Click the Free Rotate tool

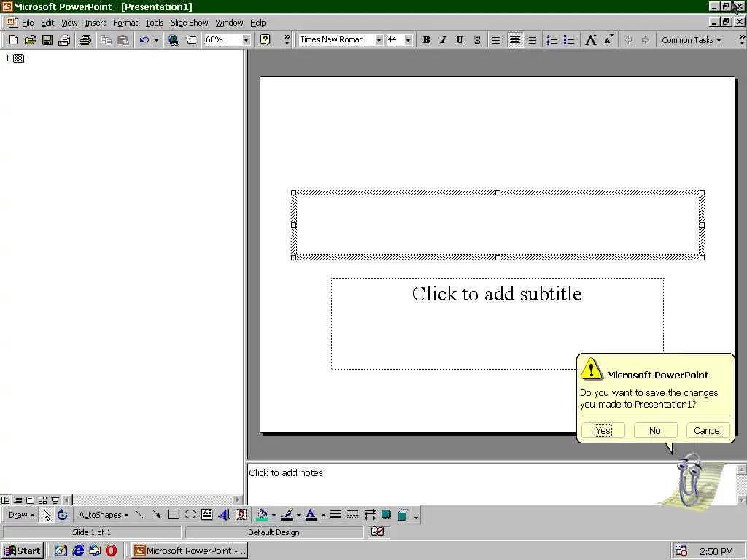pyautogui.click(x=63, y=515)
